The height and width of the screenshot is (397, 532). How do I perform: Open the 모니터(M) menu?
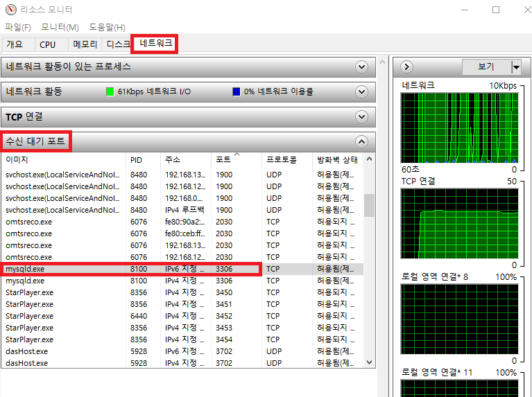point(60,27)
